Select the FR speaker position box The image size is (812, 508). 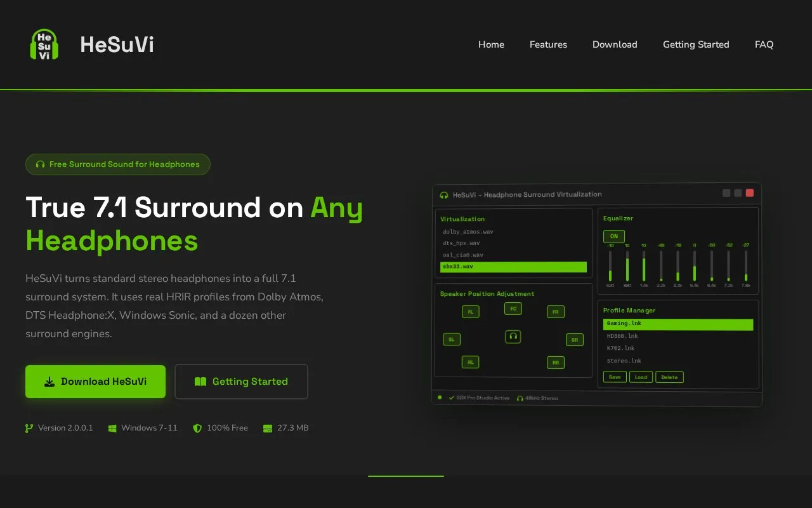tap(556, 312)
